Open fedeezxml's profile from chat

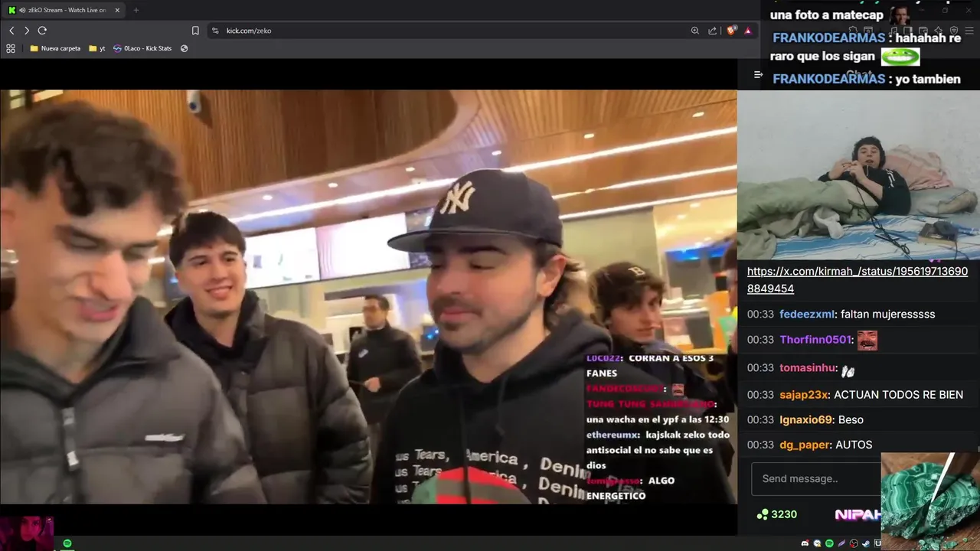807,314
